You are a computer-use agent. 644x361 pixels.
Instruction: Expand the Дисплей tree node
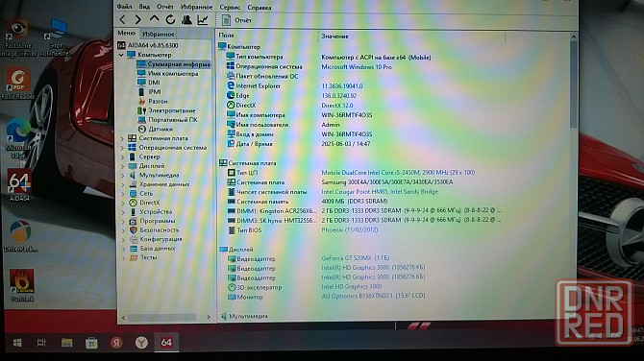(122, 166)
